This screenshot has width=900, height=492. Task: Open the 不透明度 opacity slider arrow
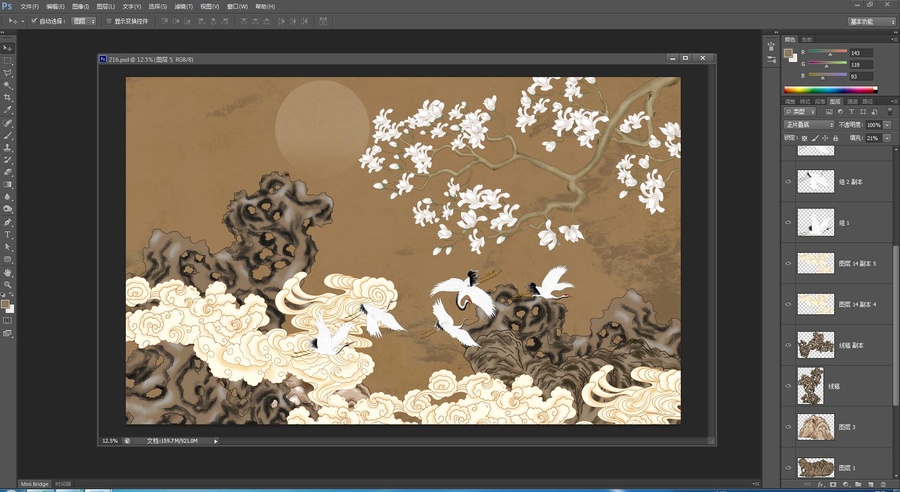(887, 125)
